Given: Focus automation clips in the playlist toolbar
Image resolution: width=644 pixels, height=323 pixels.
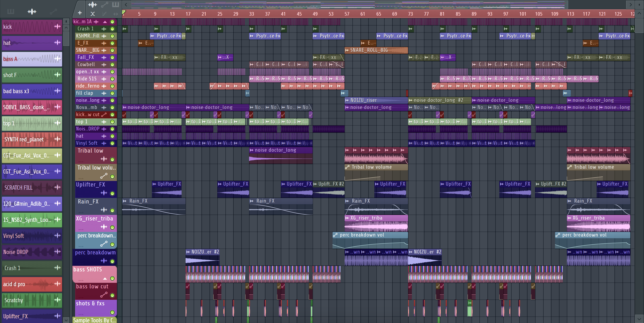Looking at the screenshot, I should (104, 4).
